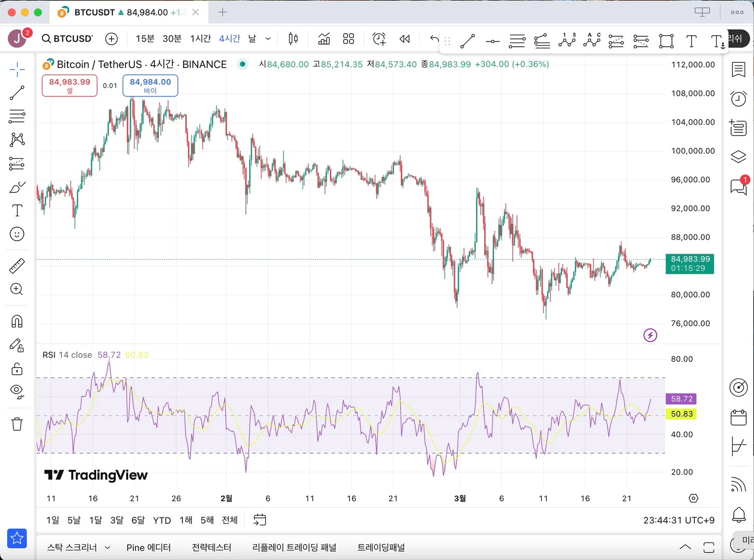Open forecasting and position tools in left sidebar
This screenshot has height=560, width=754.
point(17,164)
